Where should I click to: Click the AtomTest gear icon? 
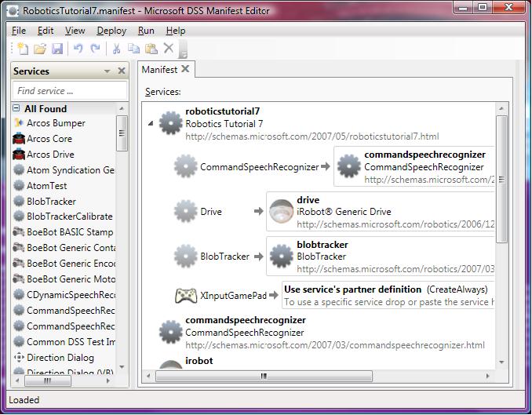19,185
